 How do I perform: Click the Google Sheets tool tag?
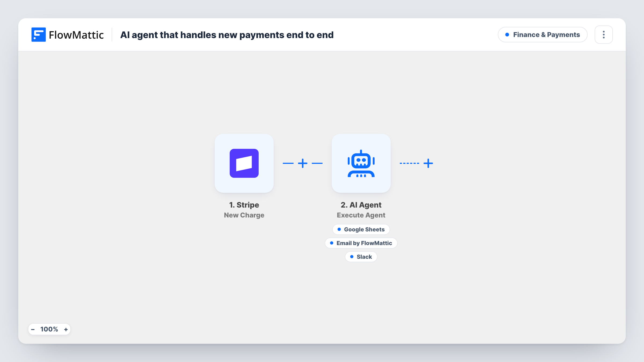[x=361, y=229]
